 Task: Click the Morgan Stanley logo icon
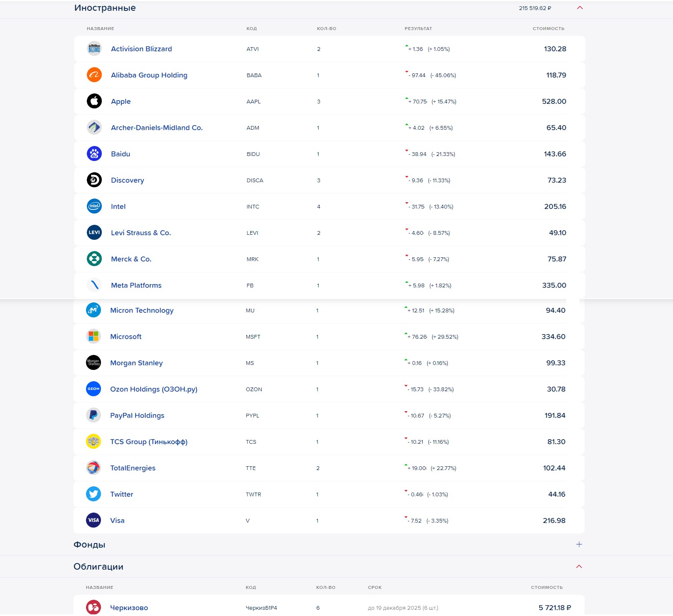click(93, 363)
